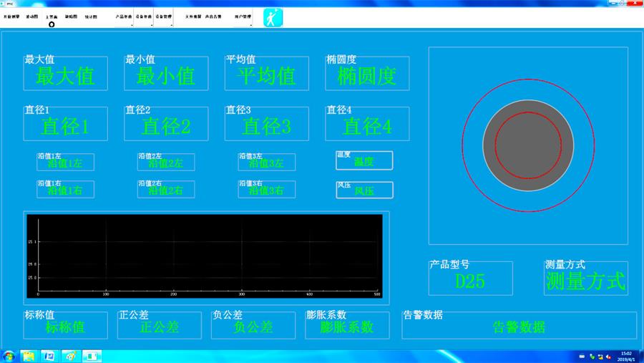Viewport: 644px width, 363px height.
Task: Open the file explorer taskbar icon
Action: 29,356
